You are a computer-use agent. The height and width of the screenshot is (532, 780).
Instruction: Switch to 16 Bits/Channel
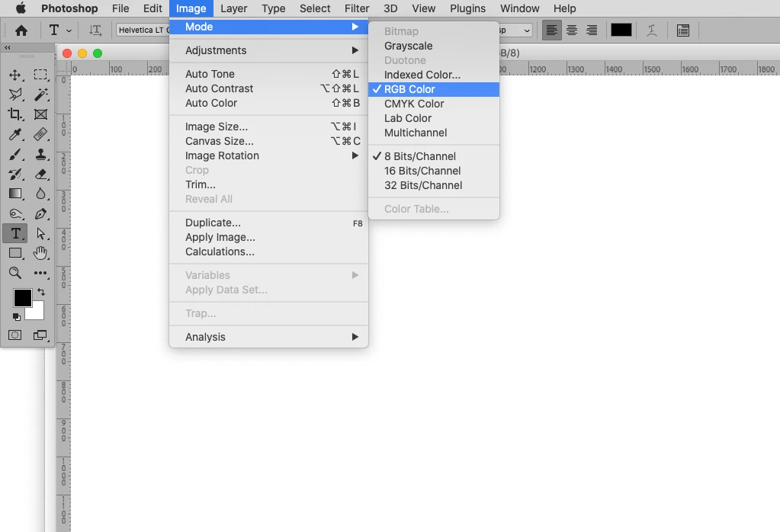[x=434, y=171]
